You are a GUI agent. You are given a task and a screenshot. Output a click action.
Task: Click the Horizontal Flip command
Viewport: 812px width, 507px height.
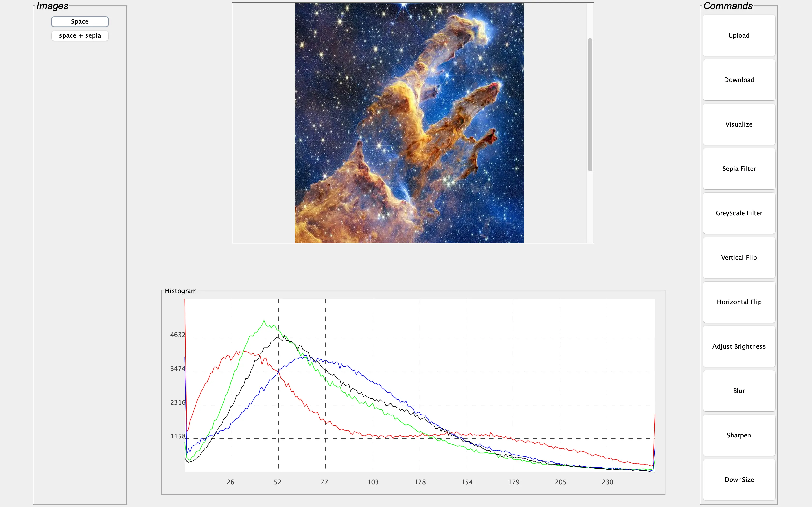[739, 301]
